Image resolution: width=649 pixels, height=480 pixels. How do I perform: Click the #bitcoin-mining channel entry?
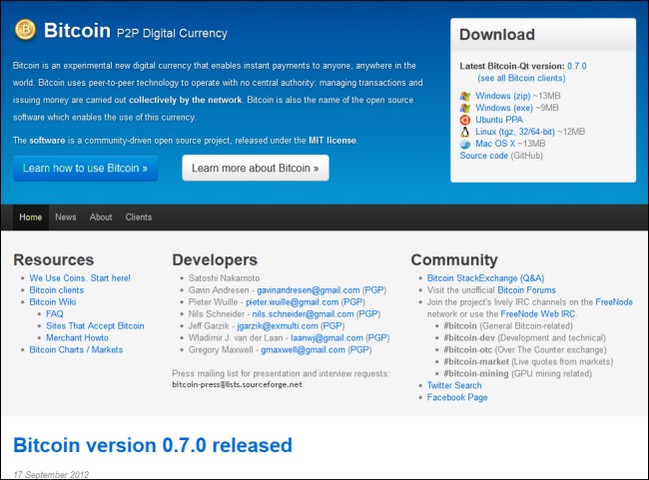click(x=518, y=374)
